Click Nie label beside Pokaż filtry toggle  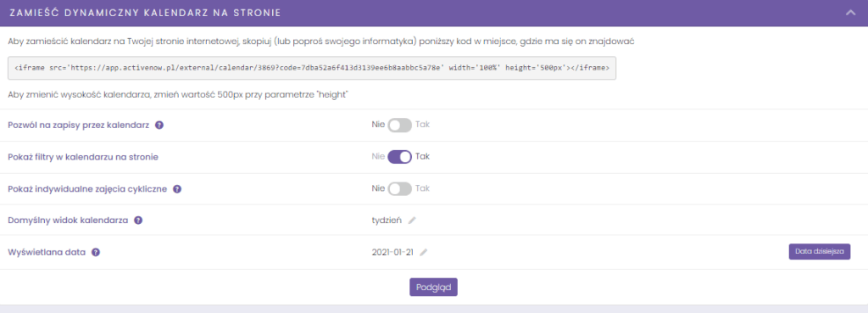point(378,157)
